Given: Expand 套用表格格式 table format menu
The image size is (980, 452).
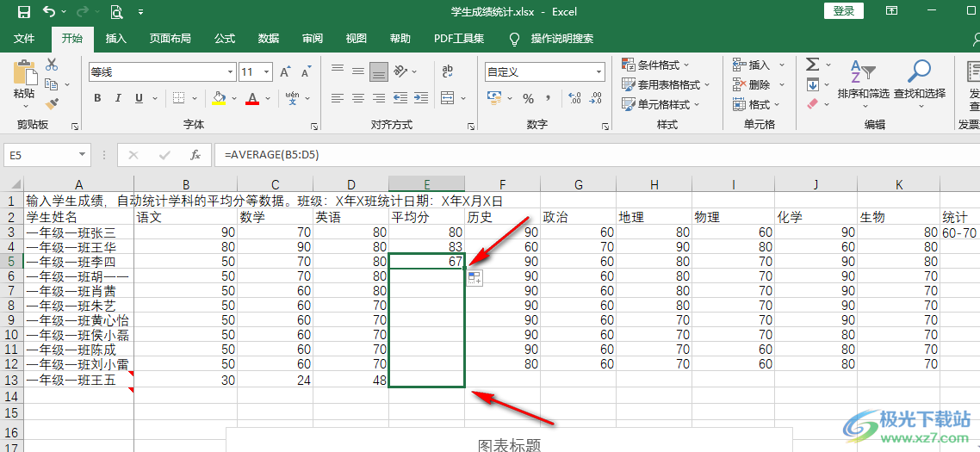Looking at the screenshot, I should pos(666,84).
